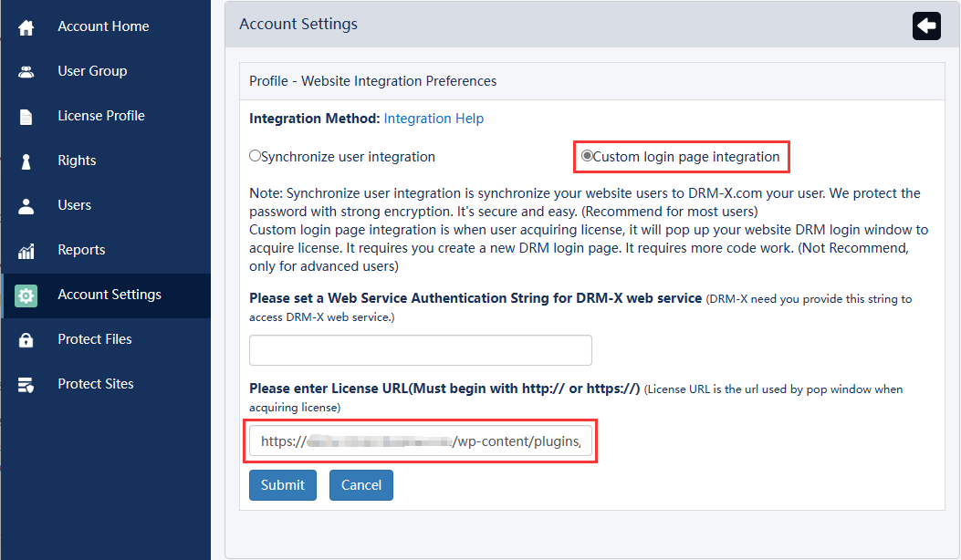Go to Reports menu label

click(x=81, y=250)
